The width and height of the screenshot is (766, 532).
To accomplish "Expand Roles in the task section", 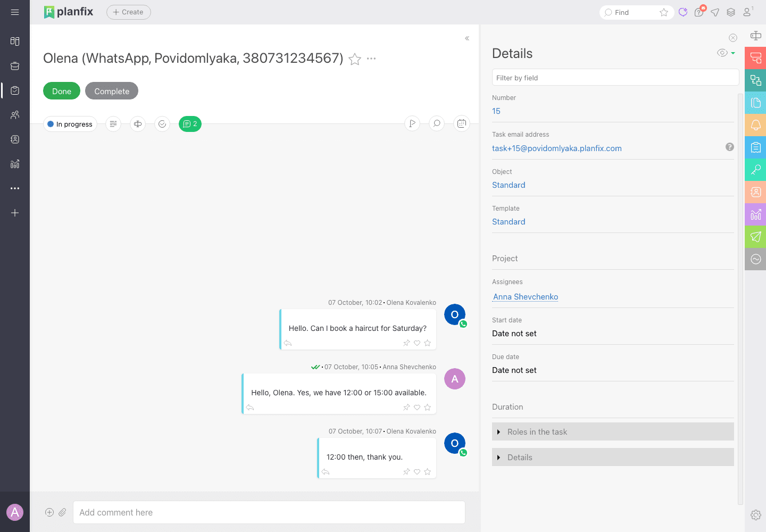I will click(613, 431).
